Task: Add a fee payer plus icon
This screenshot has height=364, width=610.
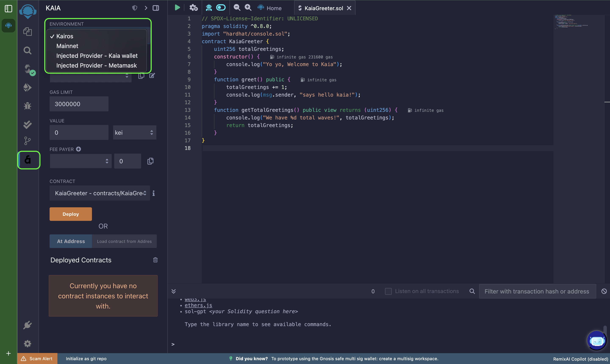Action: [x=78, y=149]
